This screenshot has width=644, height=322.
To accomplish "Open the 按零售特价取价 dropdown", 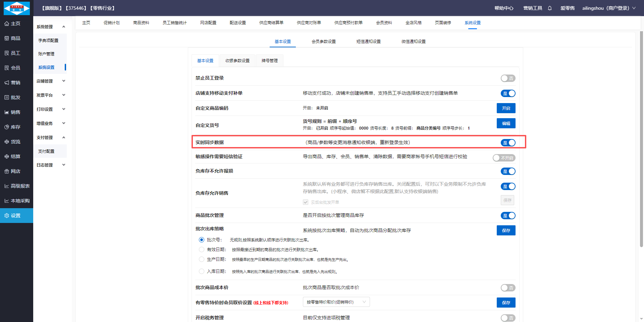I will pyautogui.click(x=336, y=302).
